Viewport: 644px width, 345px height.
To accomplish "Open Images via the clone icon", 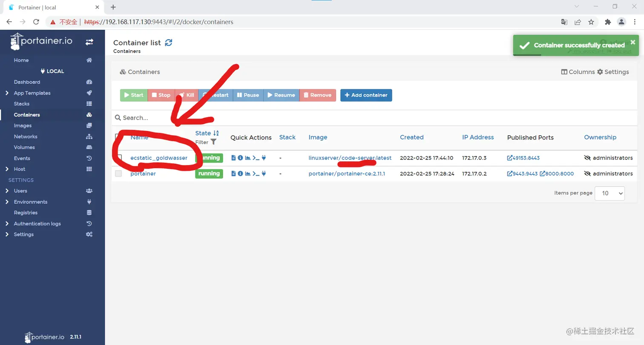I will point(89,125).
